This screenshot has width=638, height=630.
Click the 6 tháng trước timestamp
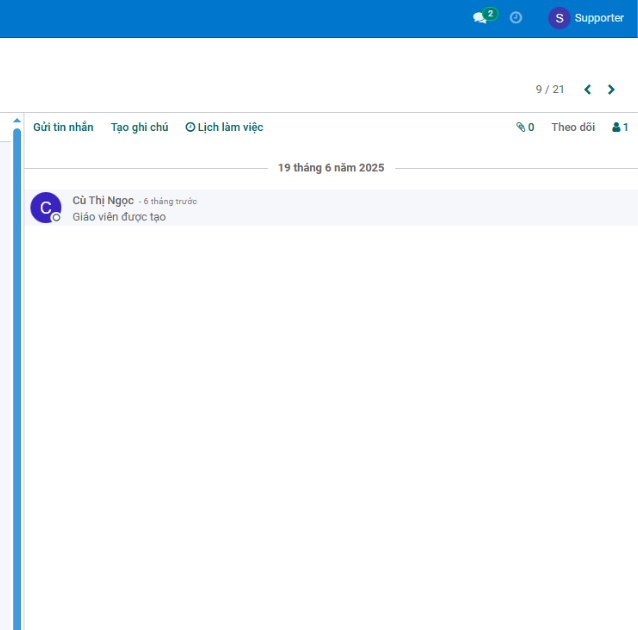[x=170, y=202]
